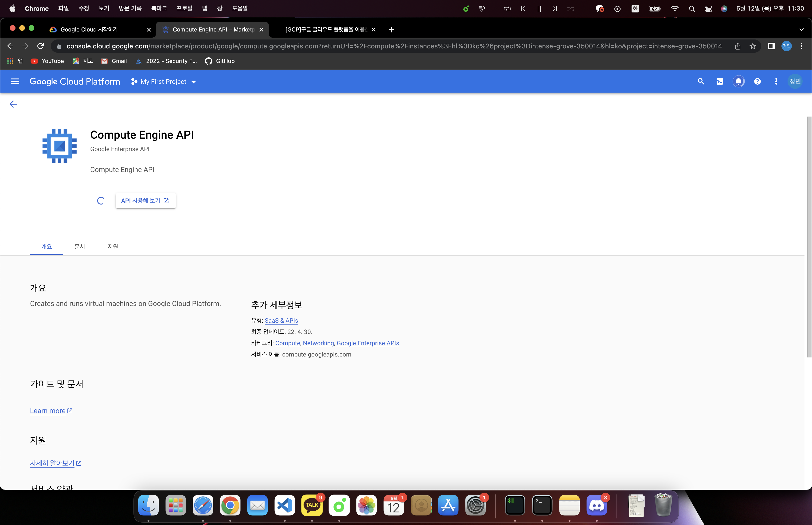Close the Compute Engine API browser tab
The width and height of the screenshot is (812, 525).
click(261, 30)
